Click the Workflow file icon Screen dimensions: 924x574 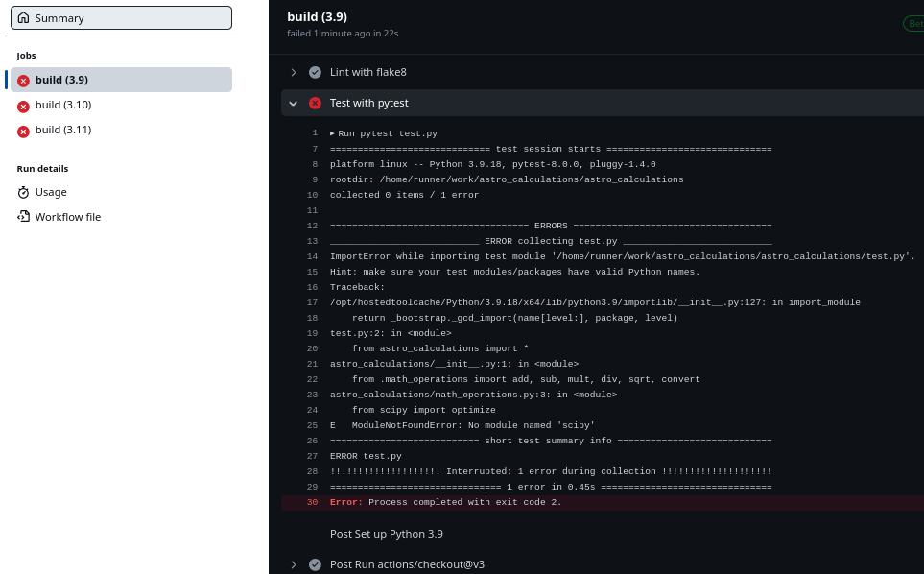click(23, 216)
